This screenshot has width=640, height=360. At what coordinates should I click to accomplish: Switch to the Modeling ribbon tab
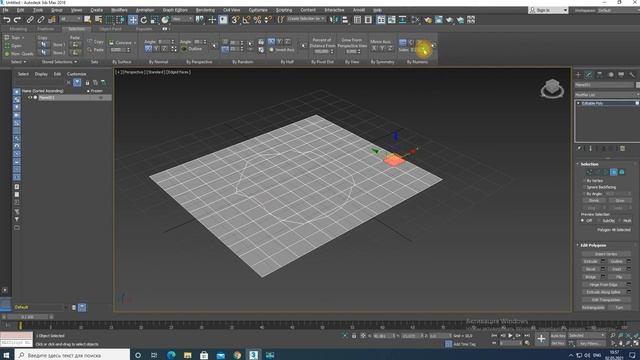18,29
